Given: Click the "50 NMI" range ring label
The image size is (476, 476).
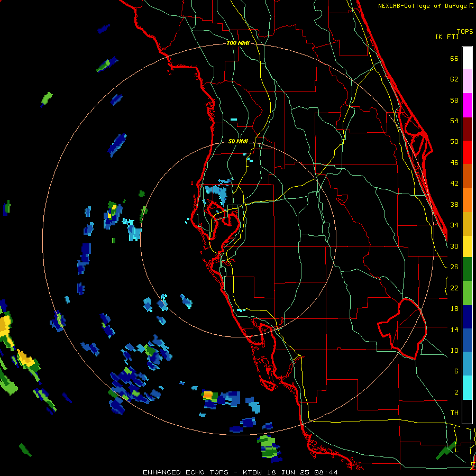Looking at the screenshot, I should pyautogui.click(x=238, y=141).
